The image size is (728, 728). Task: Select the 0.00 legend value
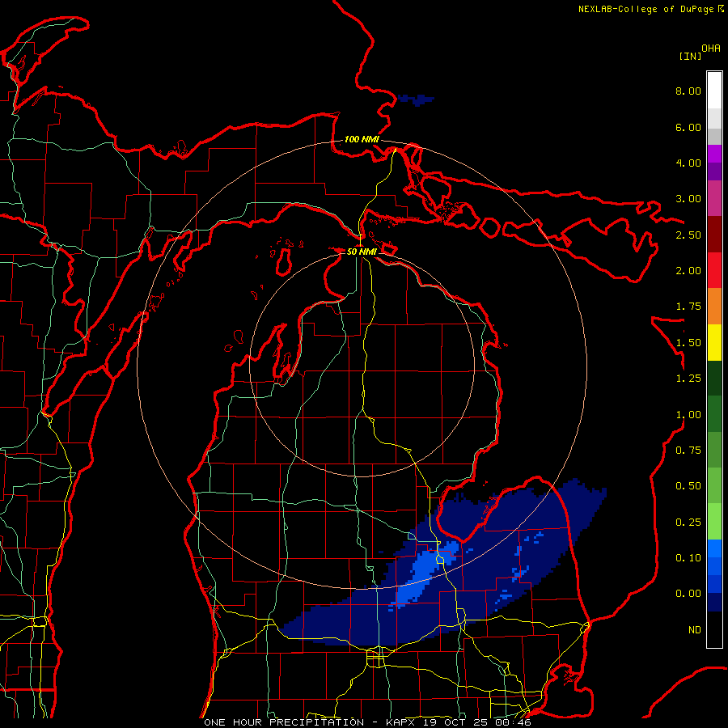(688, 594)
